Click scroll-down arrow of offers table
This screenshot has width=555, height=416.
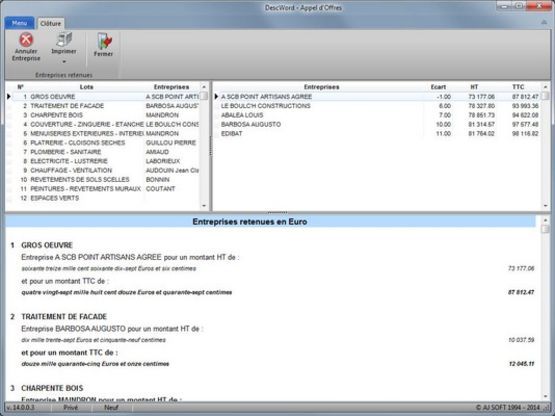click(x=545, y=206)
